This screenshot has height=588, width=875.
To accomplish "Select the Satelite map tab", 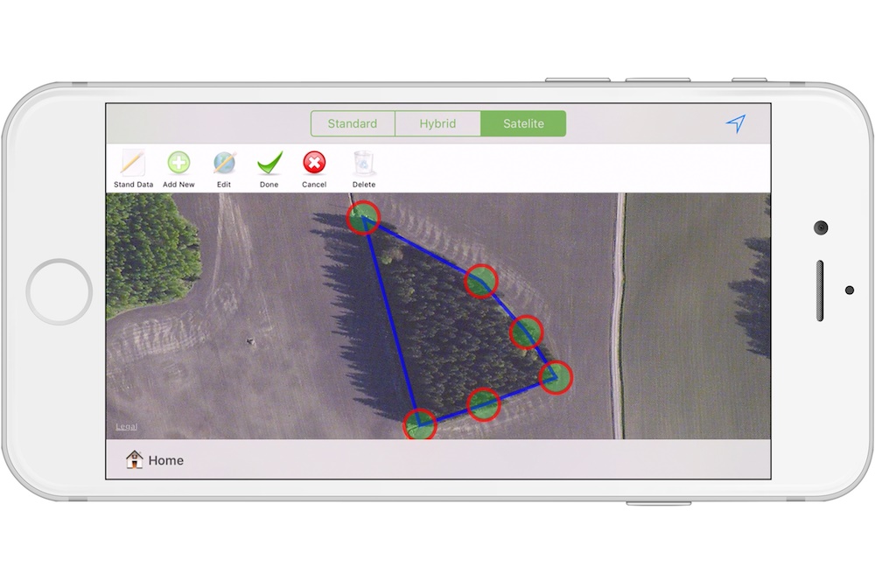I will pos(523,123).
